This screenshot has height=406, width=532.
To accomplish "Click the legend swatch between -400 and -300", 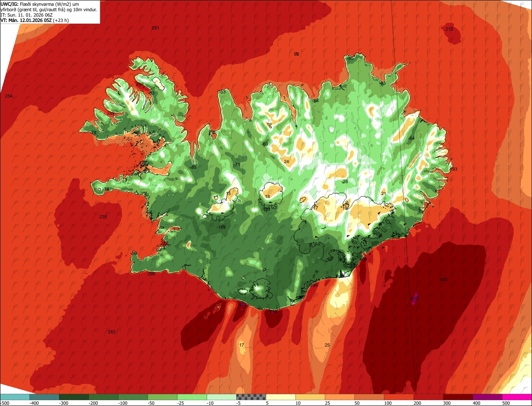I will tap(44, 397).
